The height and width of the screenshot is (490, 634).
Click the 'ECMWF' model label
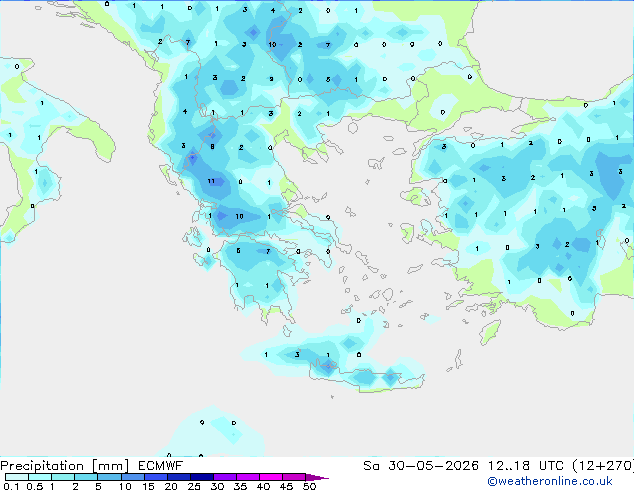pos(161,466)
